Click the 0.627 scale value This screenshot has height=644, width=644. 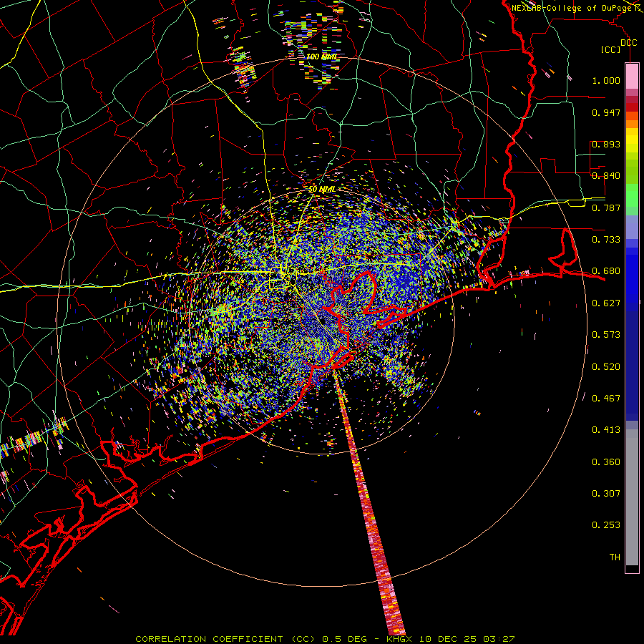(606, 303)
